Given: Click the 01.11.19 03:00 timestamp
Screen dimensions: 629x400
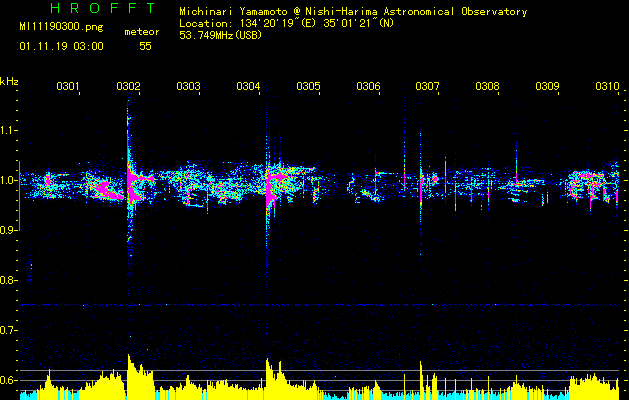Looking at the screenshot, I should (61, 46).
